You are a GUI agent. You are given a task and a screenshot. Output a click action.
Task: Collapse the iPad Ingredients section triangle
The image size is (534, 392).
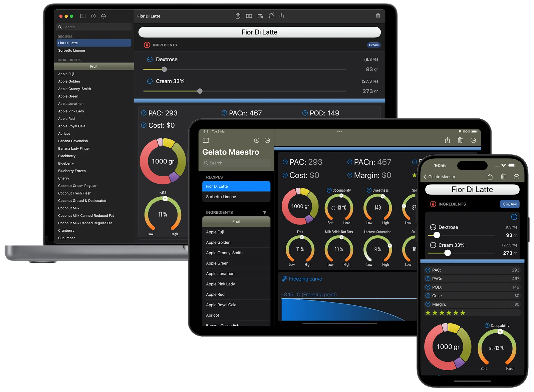pyautogui.click(x=264, y=212)
